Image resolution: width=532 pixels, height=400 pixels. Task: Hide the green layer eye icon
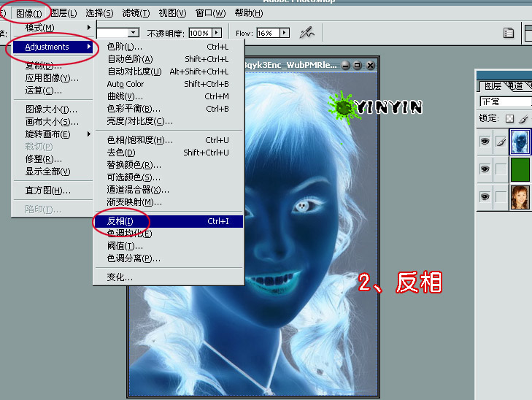[485, 169]
